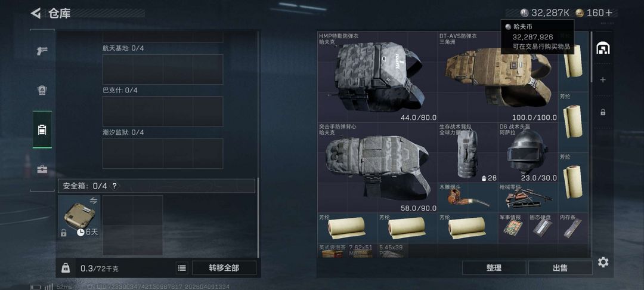The image size is (644, 290).
Task: Click the 整理 sort button
Action: click(494, 268)
